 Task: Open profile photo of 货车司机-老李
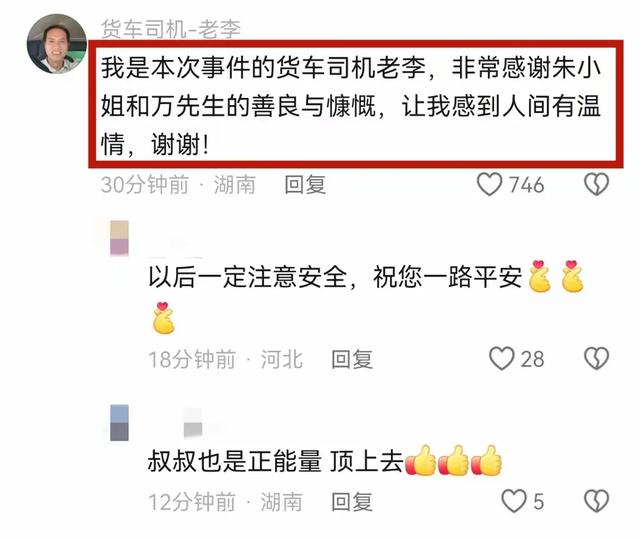click(x=57, y=44)
